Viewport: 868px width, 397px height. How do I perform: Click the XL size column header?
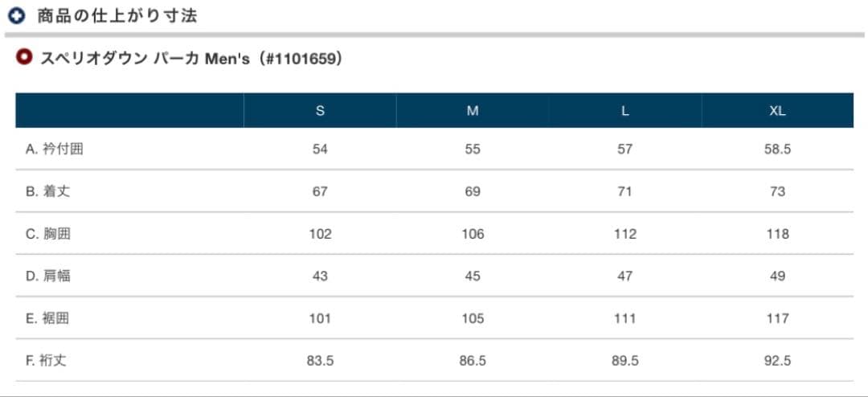[777, 111]
